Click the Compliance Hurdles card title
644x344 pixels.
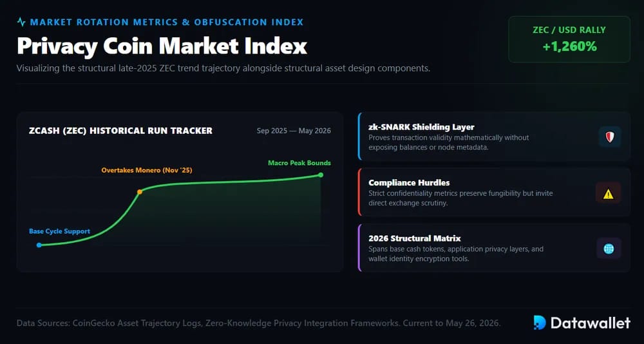click(x=409, y=183)
